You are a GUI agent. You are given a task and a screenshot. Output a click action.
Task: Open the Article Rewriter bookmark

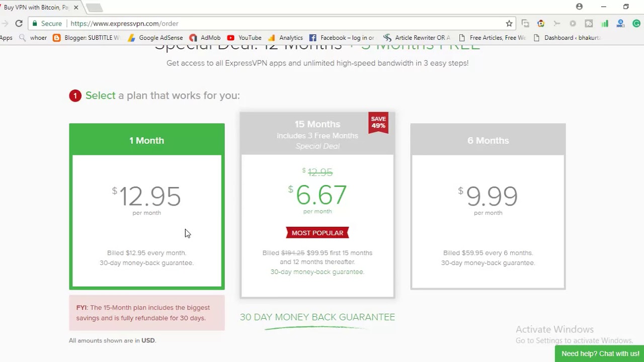(x=417, y=38)
